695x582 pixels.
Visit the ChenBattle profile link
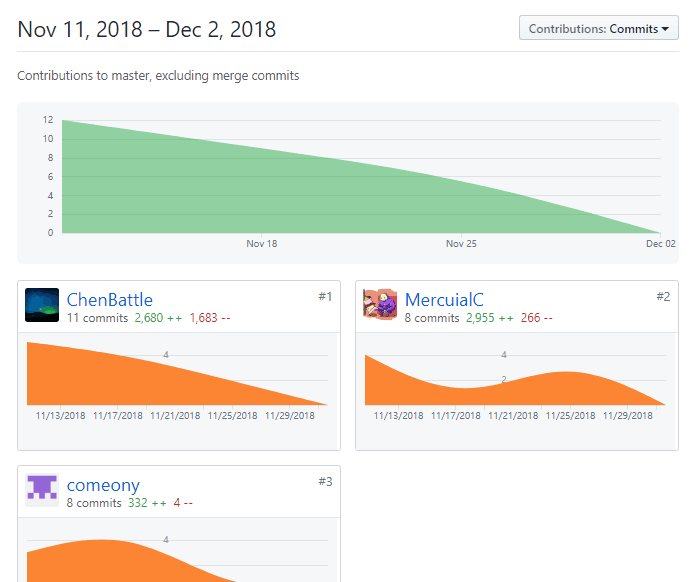tap(109, 300)
